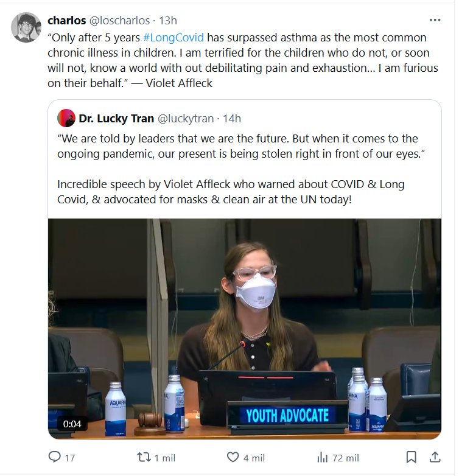
Task: Open the #LongCovid hashtag link
Action: (173, 37)
